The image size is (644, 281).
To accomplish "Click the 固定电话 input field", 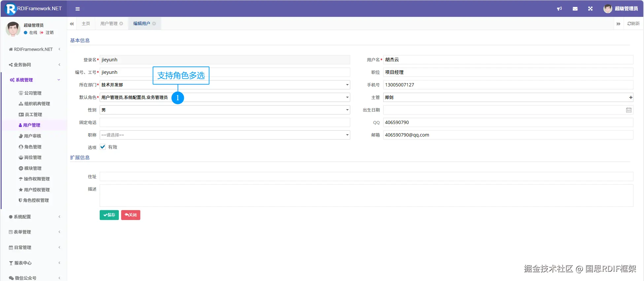I will (225, 122).
